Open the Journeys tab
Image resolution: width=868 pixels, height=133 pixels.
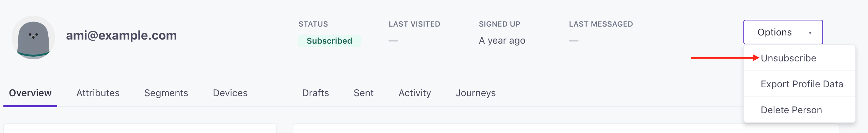pyautogui.click(x=476, y=93)
